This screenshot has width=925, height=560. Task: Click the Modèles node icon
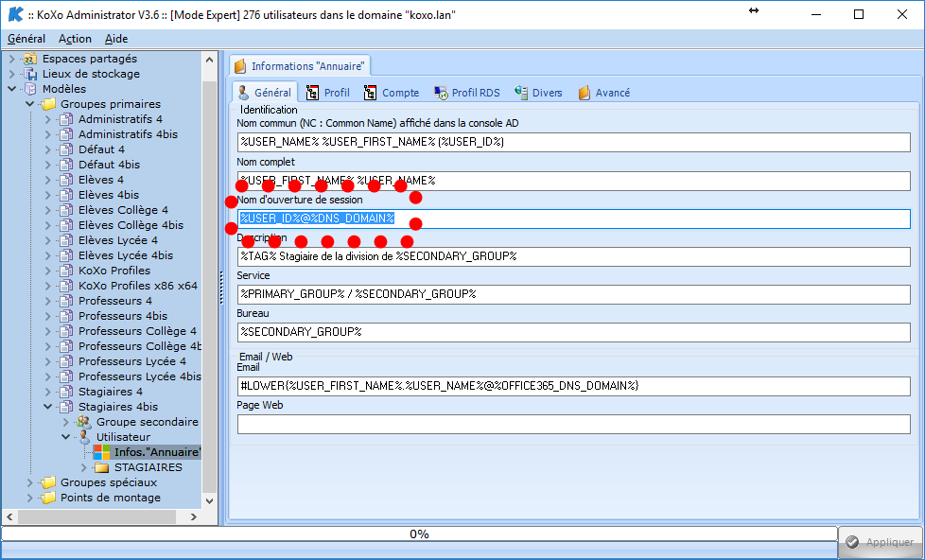click(30, 89)
